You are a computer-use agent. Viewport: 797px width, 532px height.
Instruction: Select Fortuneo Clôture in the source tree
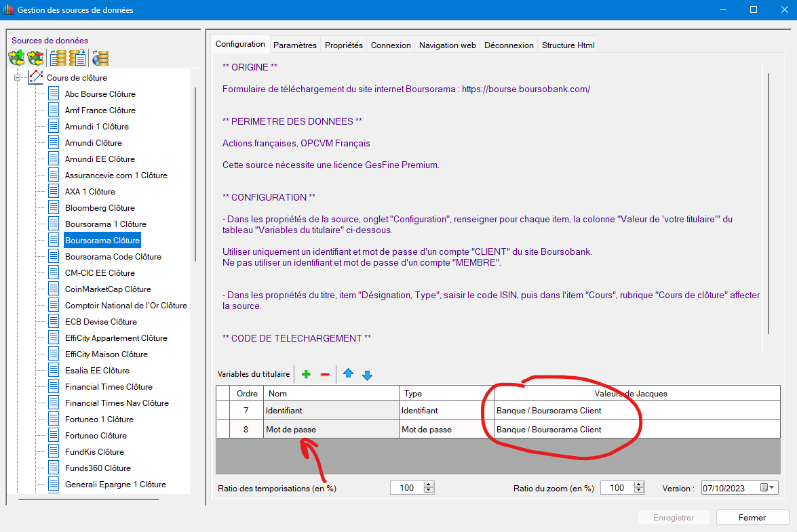96,436
